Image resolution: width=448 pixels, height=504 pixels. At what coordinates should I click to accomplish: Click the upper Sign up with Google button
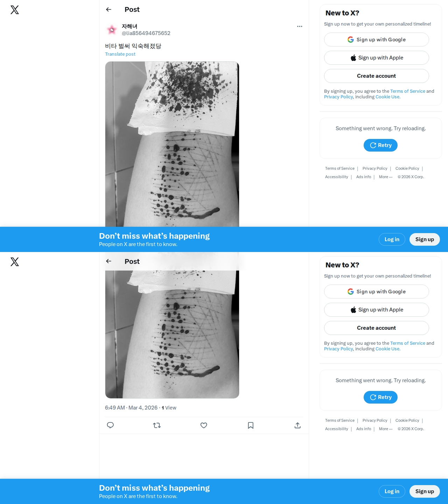click(377, 40)
